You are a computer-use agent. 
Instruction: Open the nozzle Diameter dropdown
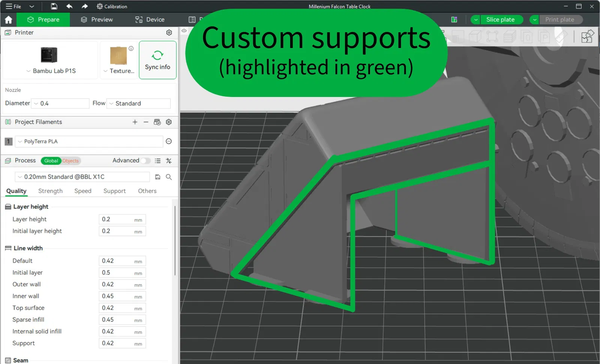(60, 103)
